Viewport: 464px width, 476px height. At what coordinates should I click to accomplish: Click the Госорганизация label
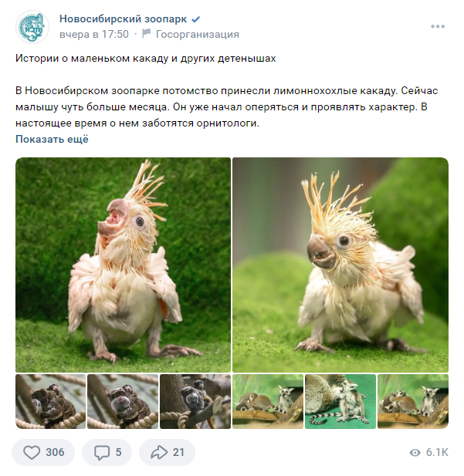(197, 34)
